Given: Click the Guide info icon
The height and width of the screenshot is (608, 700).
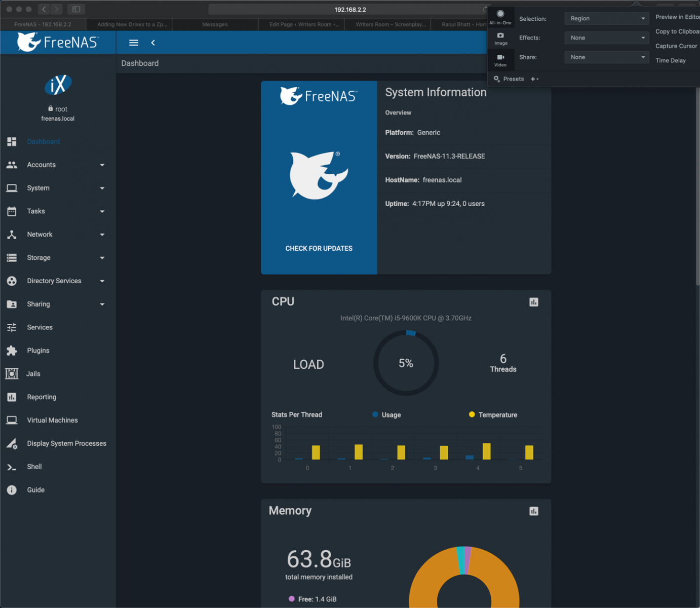Looking at the screenshot, I should (x=12, y=490).
